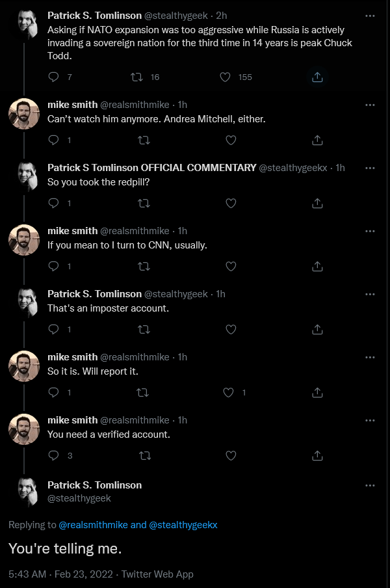Retweet the 'You need a verified account' reply
The width and height of the screenshot is (390, 588).
click(145, 455)
